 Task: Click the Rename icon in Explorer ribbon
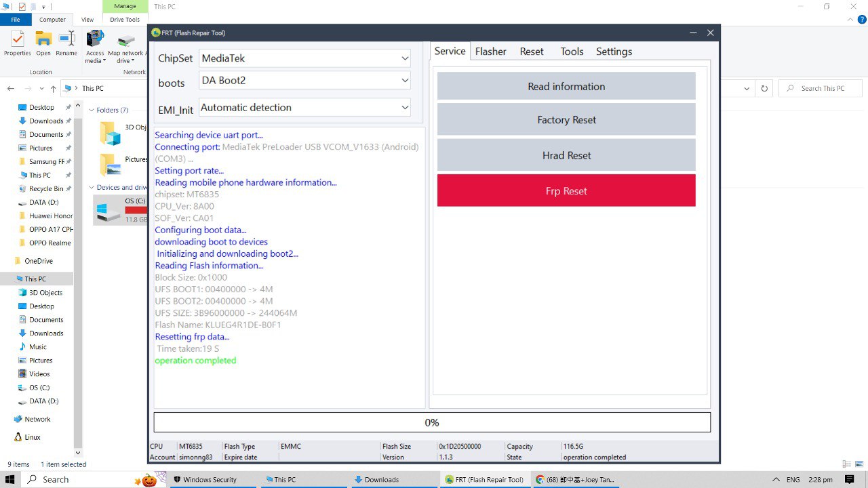[x=66, y=44]
